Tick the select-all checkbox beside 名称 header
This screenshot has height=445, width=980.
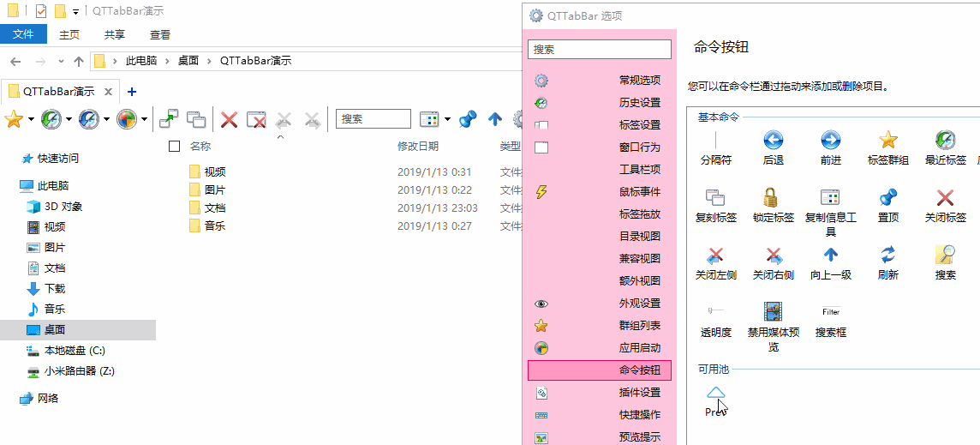coord(175,147)
